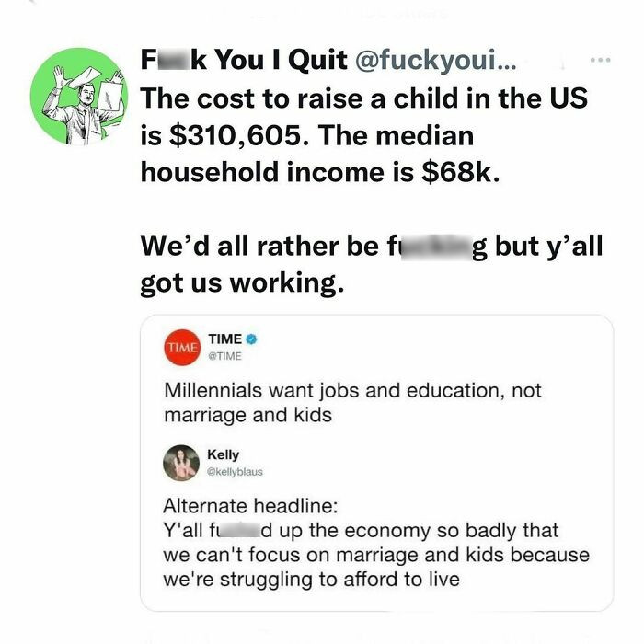The height and width of the screenshot is (644, 644).
Task: Click the 'got us working.' line
Action: (242, 282)
